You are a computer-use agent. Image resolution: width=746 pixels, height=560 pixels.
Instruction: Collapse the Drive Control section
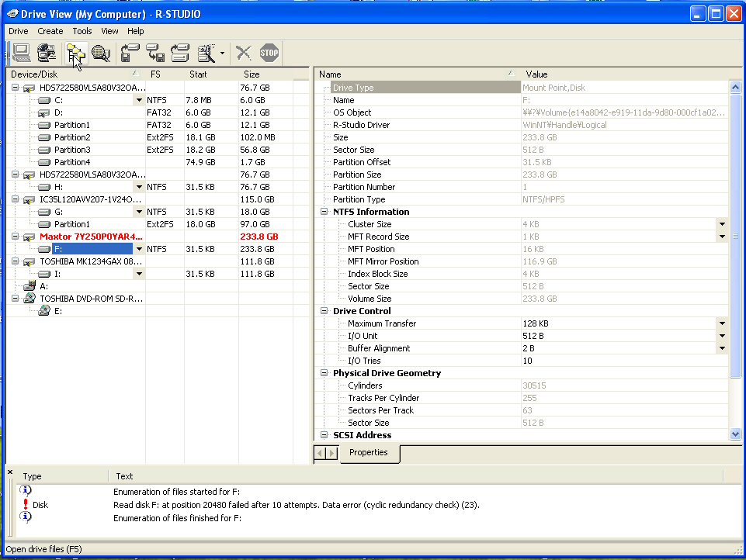click(324, 311)
